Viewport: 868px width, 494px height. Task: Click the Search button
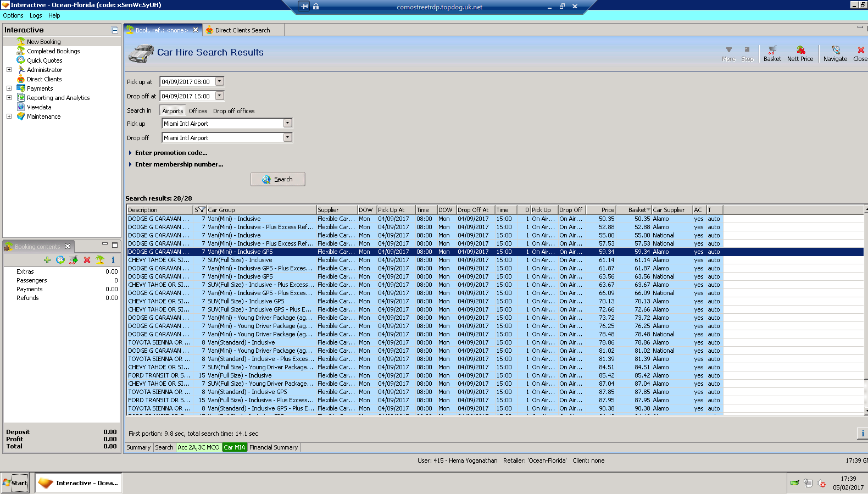point(277,179)
